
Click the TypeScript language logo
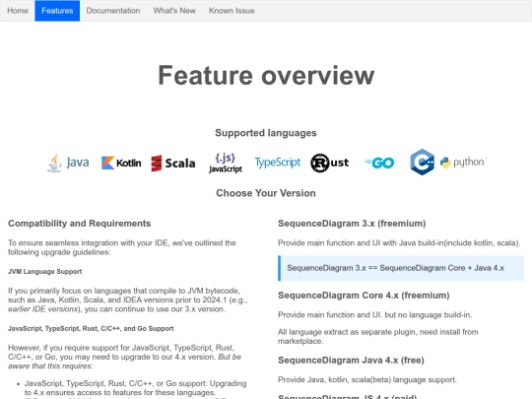coord(278,163)
